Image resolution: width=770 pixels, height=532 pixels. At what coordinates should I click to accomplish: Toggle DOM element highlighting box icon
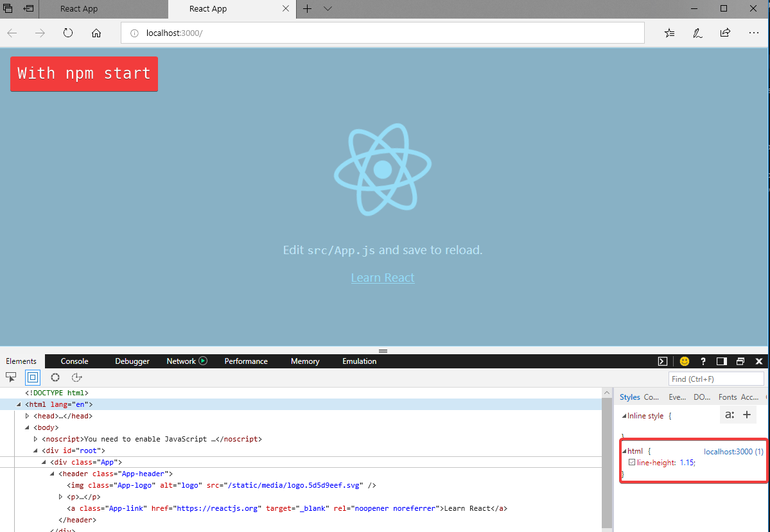click(x=32, y=377)
